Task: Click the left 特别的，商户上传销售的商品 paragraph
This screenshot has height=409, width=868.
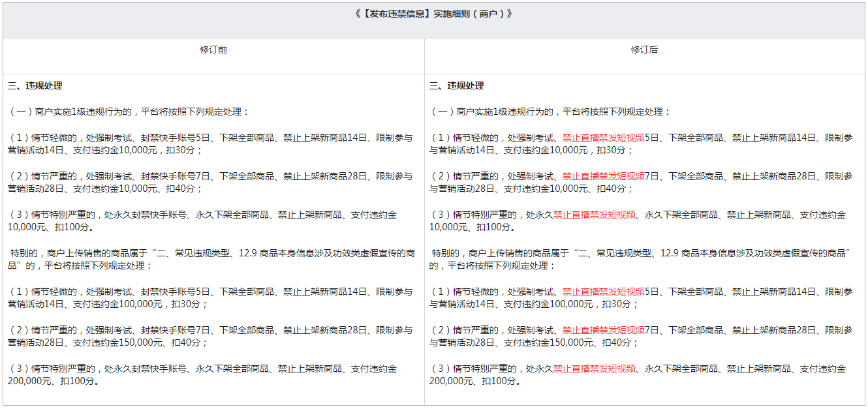Action: [211, 259]
